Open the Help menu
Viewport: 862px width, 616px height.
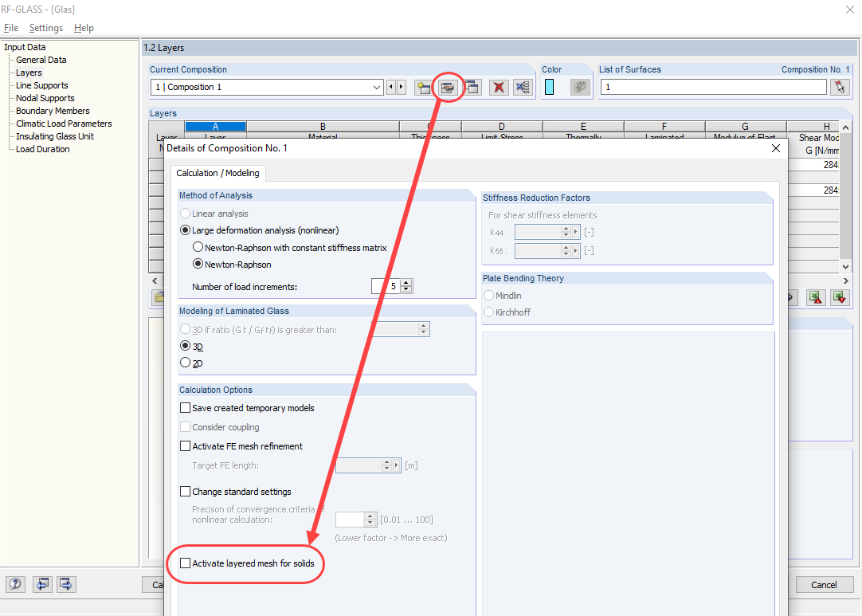pos(84,28)
